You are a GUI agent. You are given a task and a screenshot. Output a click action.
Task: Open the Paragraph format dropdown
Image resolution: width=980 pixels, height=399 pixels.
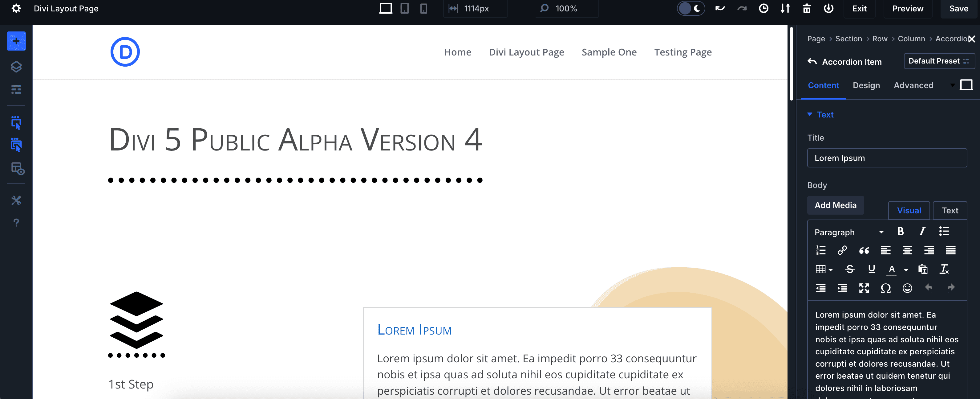(x=848, y=232)
